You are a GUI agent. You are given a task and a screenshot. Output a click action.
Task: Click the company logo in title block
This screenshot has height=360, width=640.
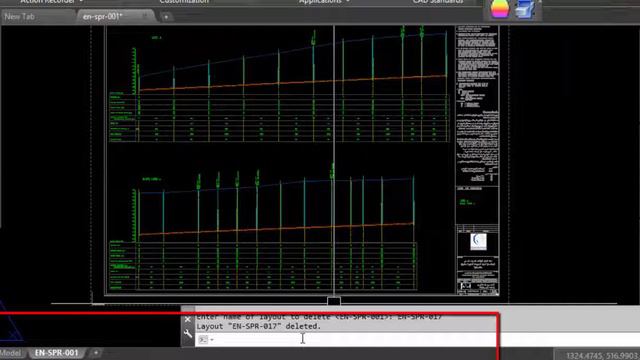click(x=478, y=241)
